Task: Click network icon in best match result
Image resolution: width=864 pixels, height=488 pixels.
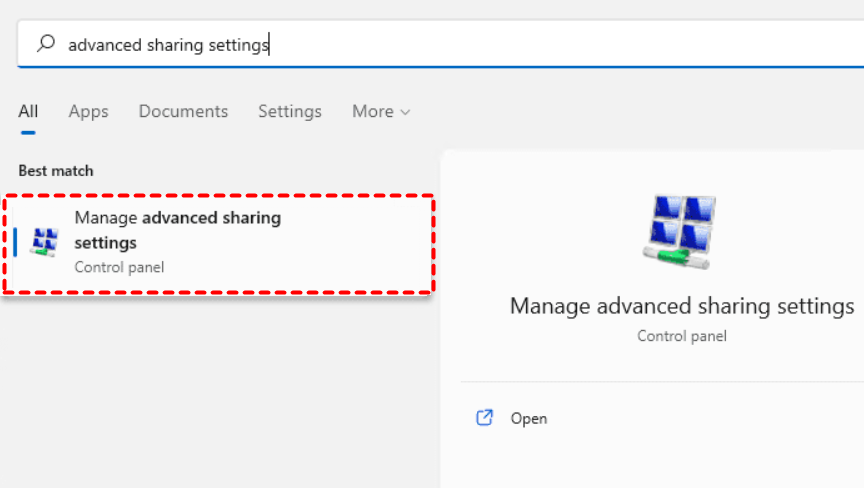Action: click(45, 242)
